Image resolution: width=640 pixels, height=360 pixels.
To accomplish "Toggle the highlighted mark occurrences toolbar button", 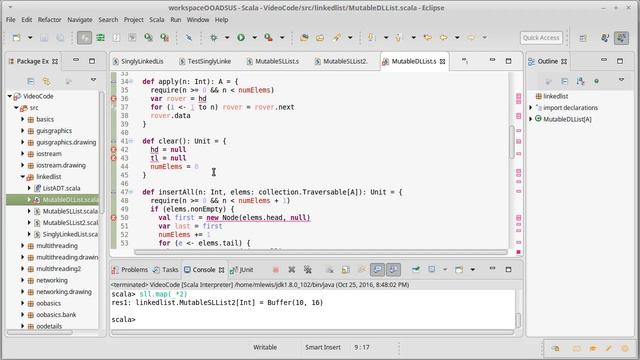I will point(84,38).
